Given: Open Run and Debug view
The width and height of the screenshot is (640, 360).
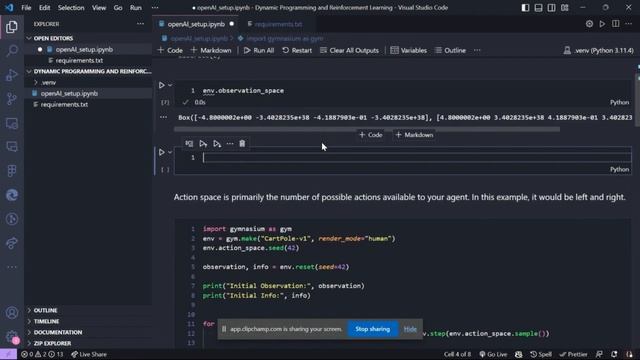Looking at the screenshot, I should tap(12, 75).
